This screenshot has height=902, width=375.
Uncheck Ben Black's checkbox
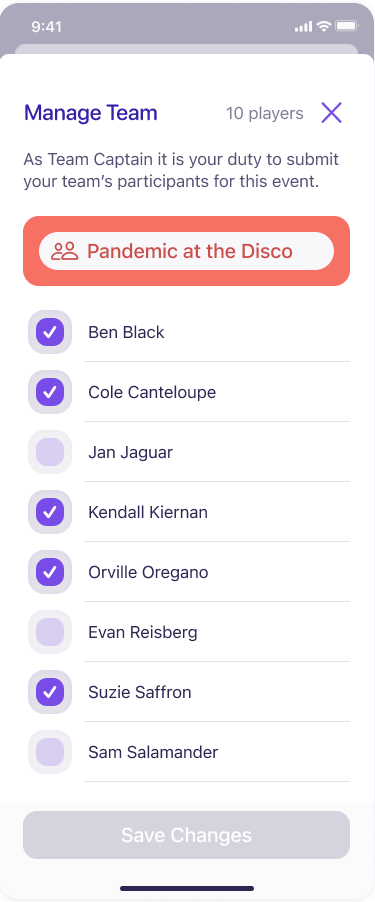50,332
